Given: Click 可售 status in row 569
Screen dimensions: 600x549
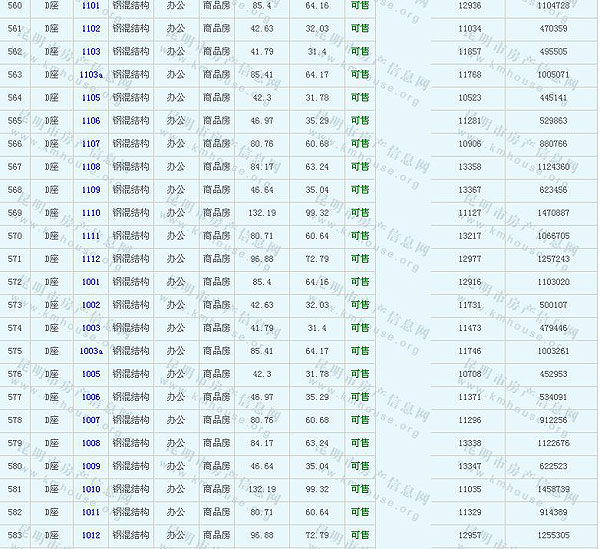Looking at the screenshot, I should coord(360,213).
